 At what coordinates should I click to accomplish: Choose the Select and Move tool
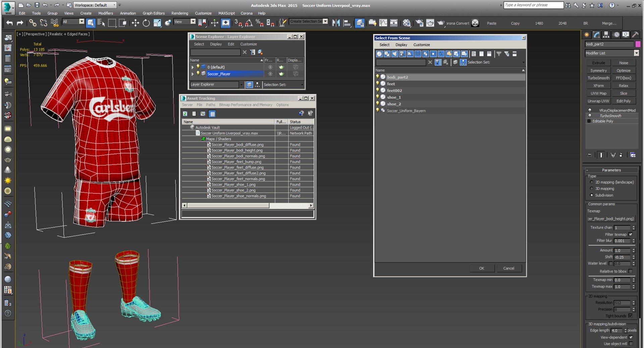coord(135,23)
